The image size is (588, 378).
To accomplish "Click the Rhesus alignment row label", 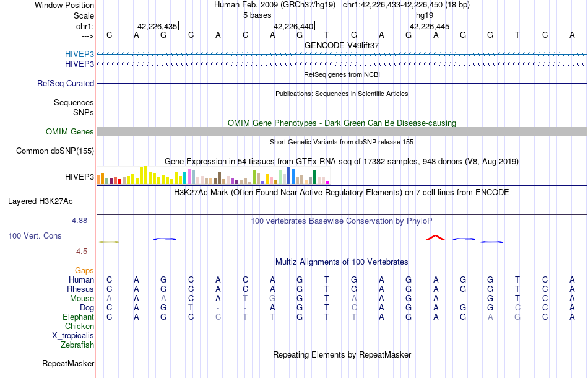I will click(x=80, y=289).
